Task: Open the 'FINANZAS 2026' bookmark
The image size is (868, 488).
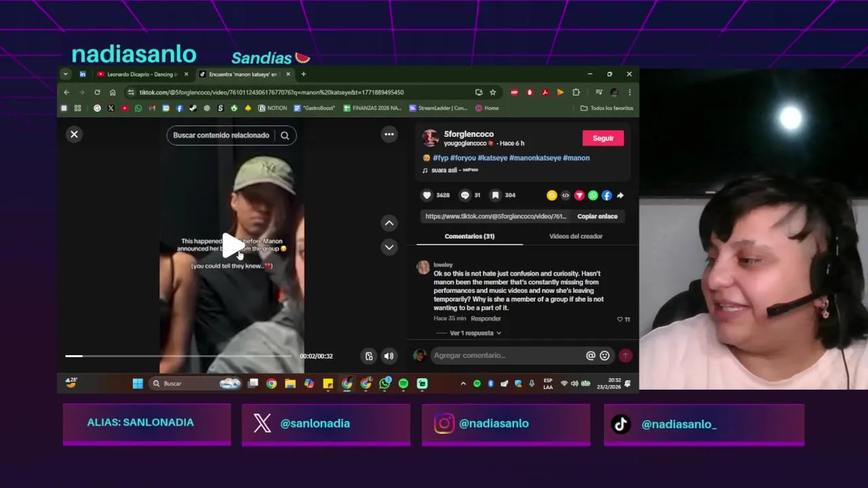Action: point(372,108)
